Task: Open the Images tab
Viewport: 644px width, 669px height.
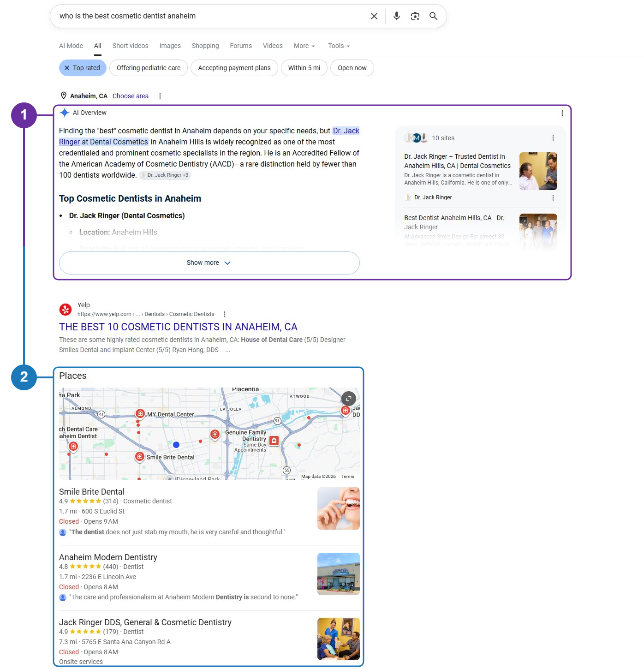Action: tap(170, 46)
